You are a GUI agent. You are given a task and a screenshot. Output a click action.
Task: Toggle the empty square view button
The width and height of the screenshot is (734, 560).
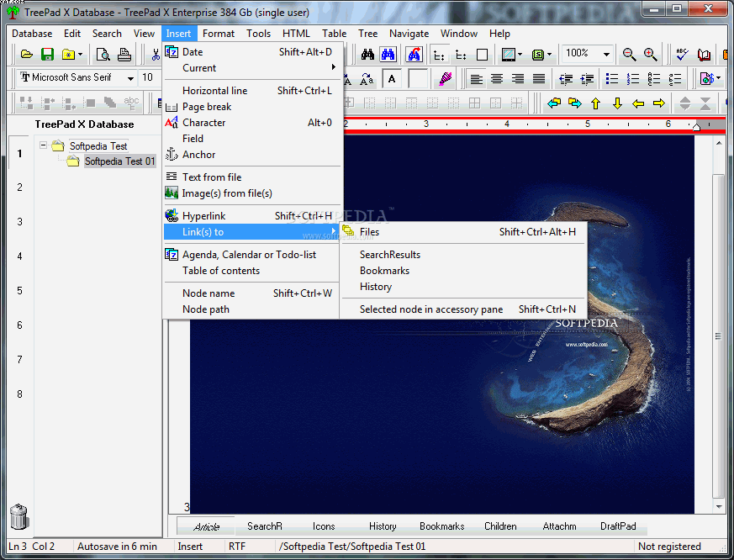click(x=482, y=55)
